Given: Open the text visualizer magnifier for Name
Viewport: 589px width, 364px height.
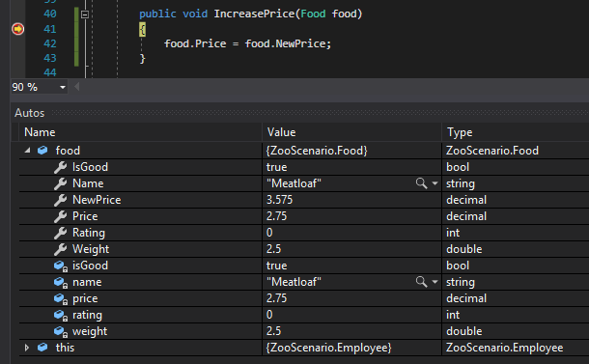Looking at the screenshot, I should click(x=421, y=183).
